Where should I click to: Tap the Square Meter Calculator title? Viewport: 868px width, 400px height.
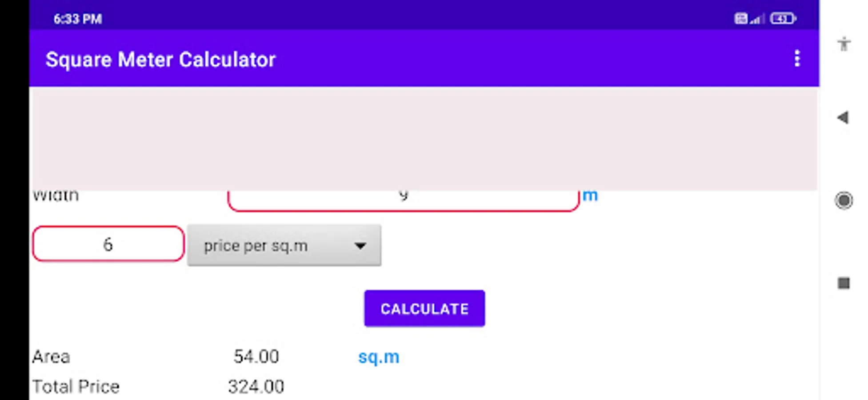[160, 60]
